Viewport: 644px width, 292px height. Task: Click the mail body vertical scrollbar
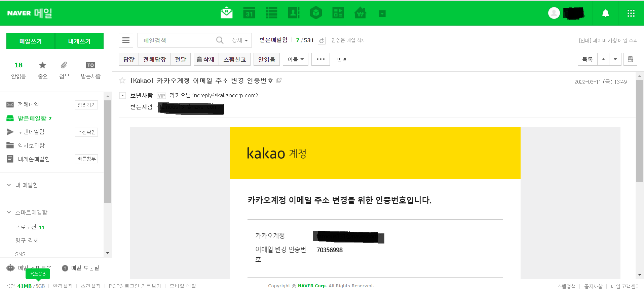coord(640,131)
